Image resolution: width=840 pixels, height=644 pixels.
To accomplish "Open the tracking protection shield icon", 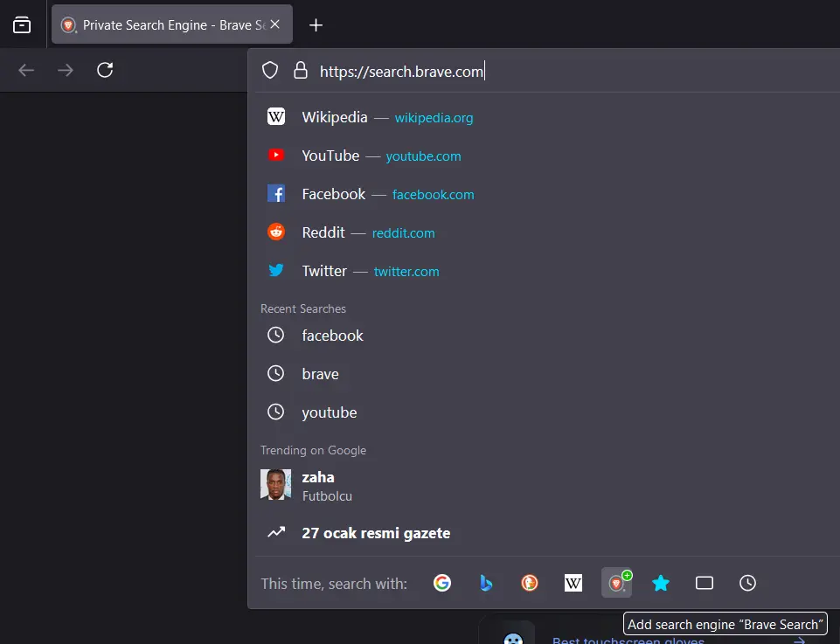I will coord(270,71).
